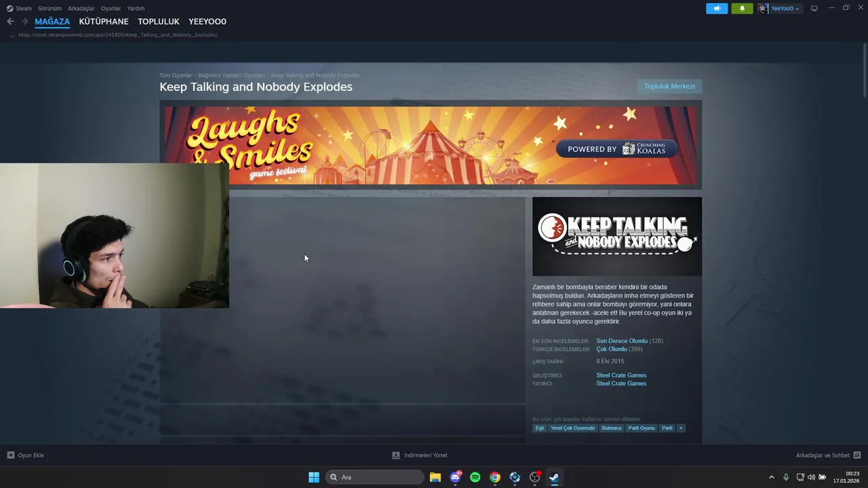
Task: Click Bağımsız Yapımcı Oyunları breadcrumb
Action: click(x=231, y=75)
